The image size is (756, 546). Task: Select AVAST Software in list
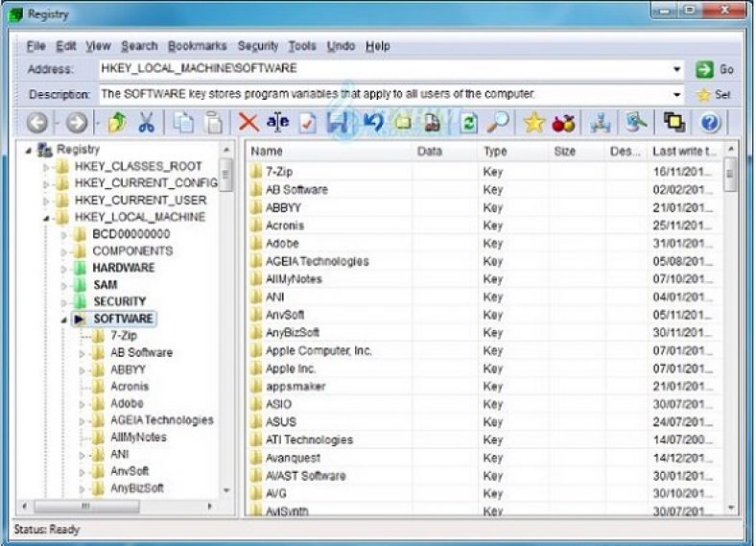[x=484, y=476]
